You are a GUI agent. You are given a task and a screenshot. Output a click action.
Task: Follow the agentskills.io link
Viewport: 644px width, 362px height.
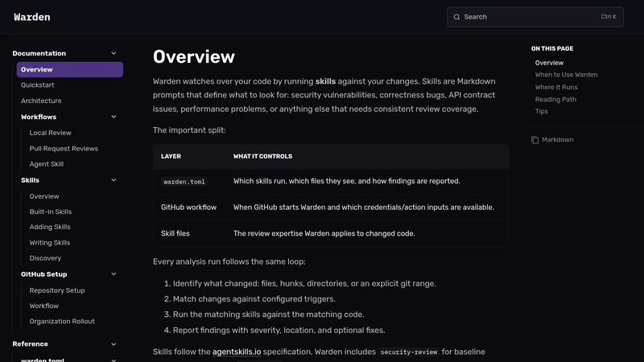point(237,352)
